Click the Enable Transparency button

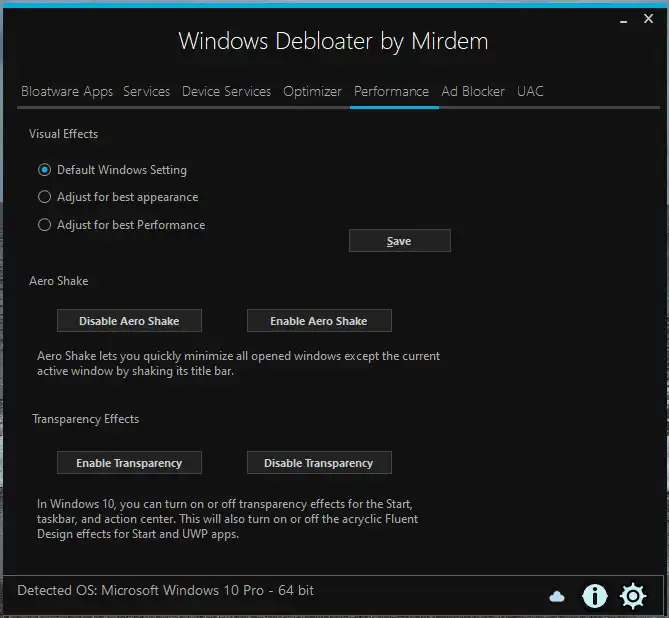129,463
